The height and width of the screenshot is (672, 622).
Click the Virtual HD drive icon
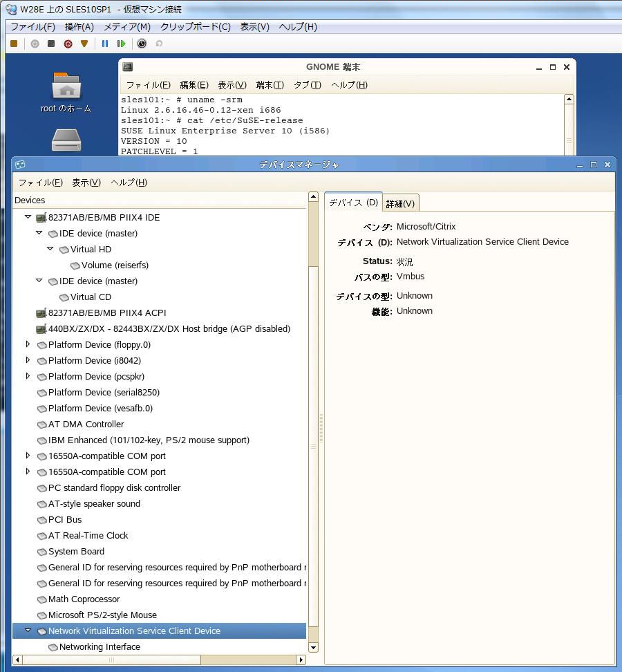point(64,250)
